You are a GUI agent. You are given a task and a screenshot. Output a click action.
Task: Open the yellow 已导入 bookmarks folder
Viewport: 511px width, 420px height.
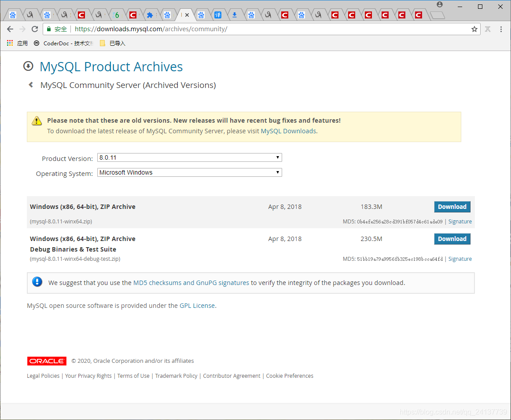point(112,43)
